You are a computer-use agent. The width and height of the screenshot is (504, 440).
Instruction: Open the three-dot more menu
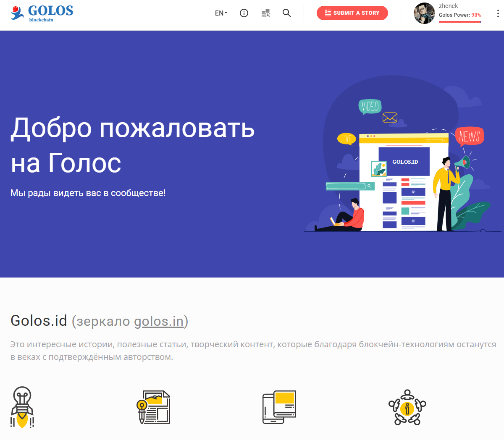(x=498, y=13)
